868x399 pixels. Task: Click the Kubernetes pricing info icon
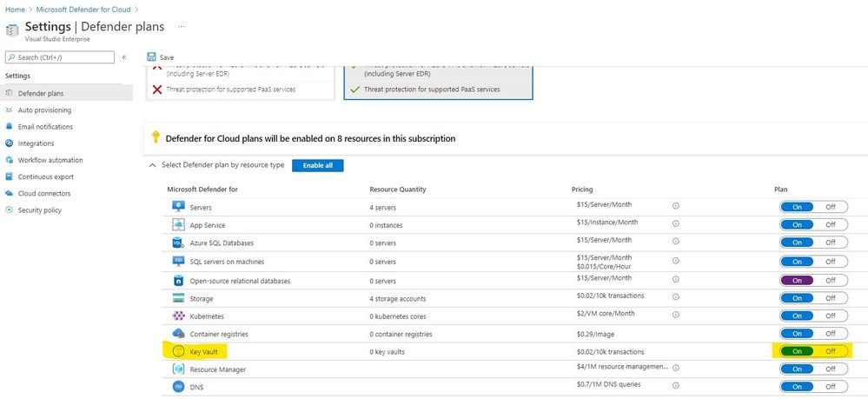click(676, 315)
